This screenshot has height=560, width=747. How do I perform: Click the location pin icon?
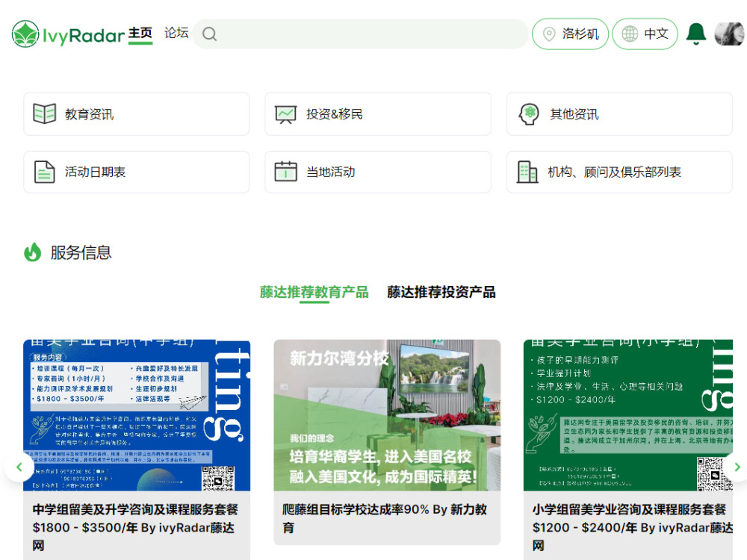(x=549, y=34)
